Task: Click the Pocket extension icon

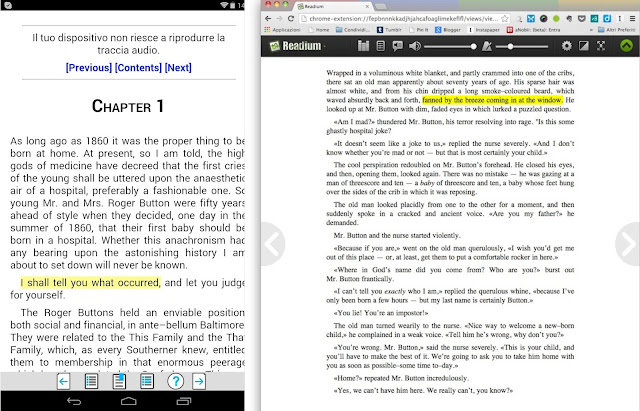Action: click(582, 19)
